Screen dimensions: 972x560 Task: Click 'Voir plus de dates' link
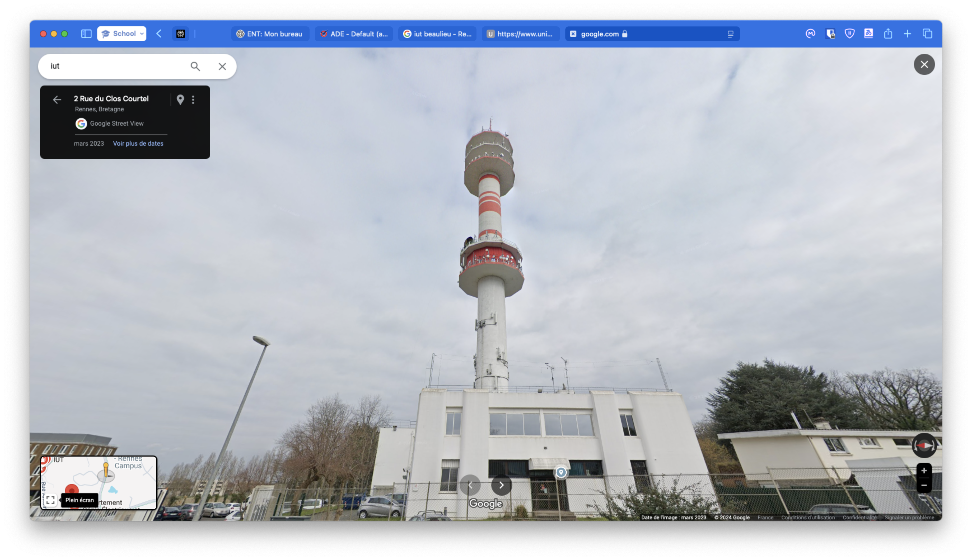click(x=138, y=144)
